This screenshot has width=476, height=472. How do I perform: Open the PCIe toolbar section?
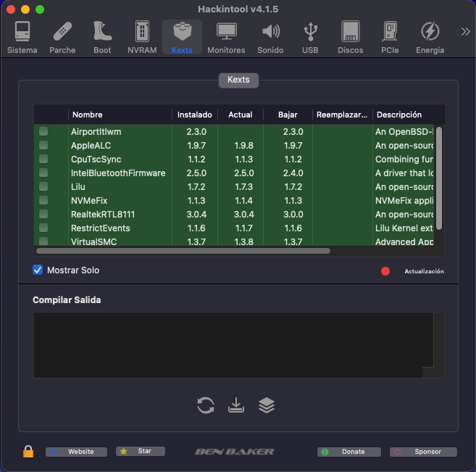pos(390,38)
